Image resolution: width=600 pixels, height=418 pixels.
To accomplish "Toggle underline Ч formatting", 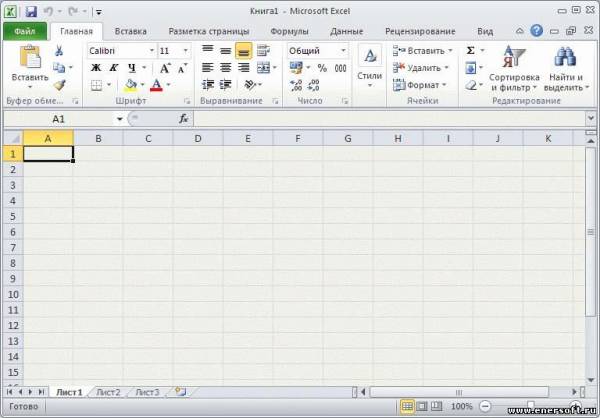I will (x=132, y=68).
